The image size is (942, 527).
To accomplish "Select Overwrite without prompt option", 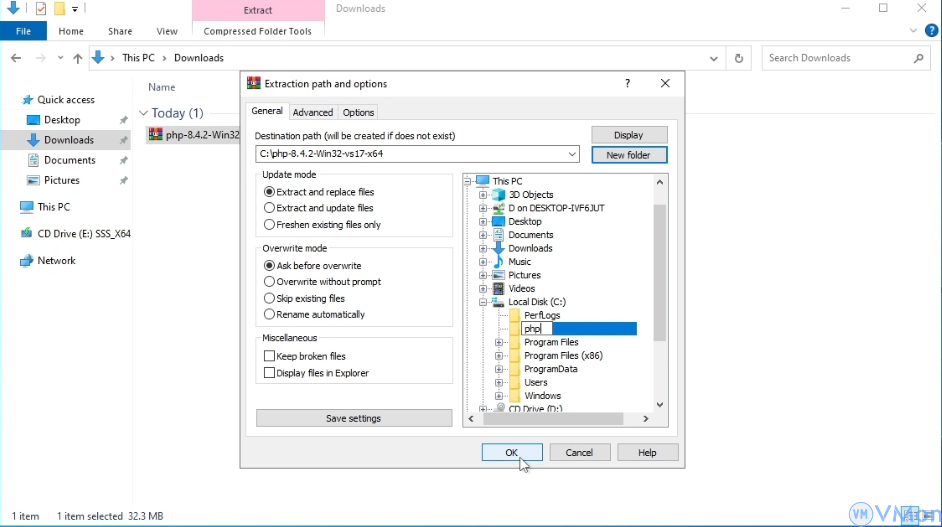I will click(x=269, y=282).
